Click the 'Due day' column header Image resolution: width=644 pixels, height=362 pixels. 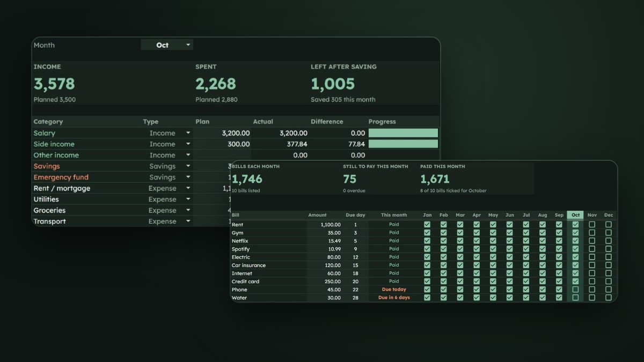pos(355,215)
